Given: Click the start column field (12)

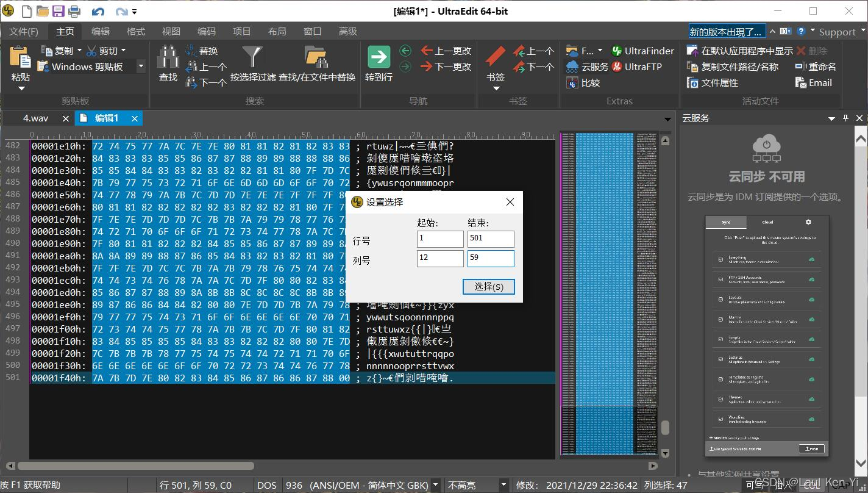Looking at the screenshot, I should pyautogui.click(x=440, y=259).
